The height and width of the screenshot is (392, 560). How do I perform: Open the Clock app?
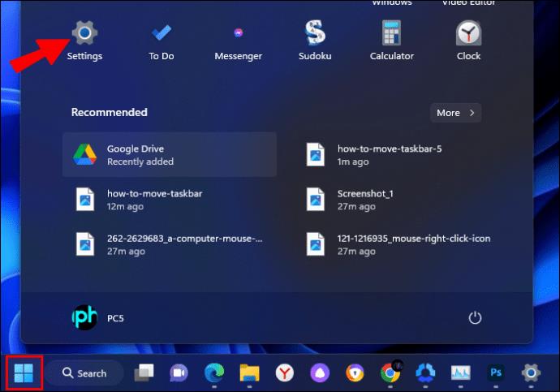click(468, 40)
